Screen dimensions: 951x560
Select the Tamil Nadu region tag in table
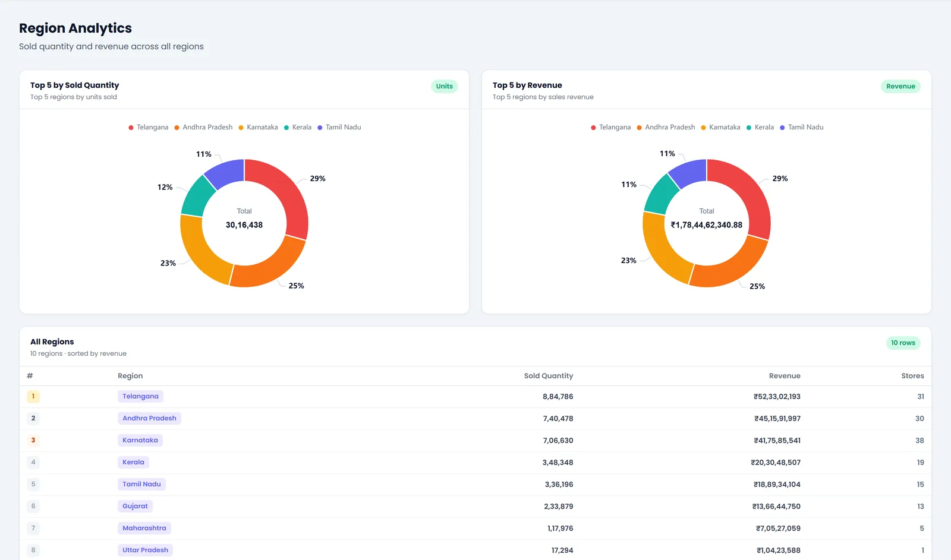(x=141, y=484)
